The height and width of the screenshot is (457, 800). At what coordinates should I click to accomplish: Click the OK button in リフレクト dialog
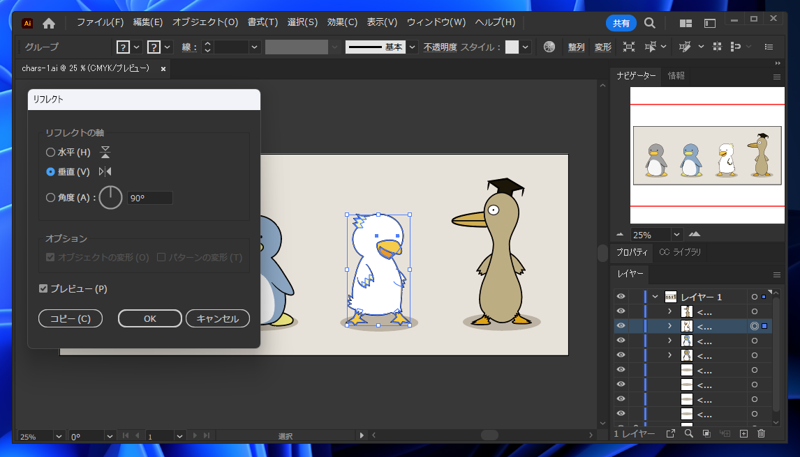(150, 319)
